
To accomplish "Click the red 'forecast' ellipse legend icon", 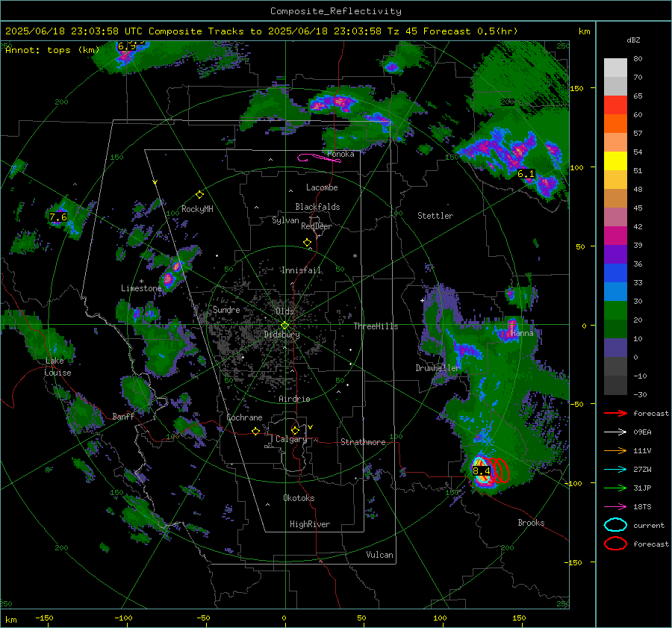I will (x=615, y=544).
